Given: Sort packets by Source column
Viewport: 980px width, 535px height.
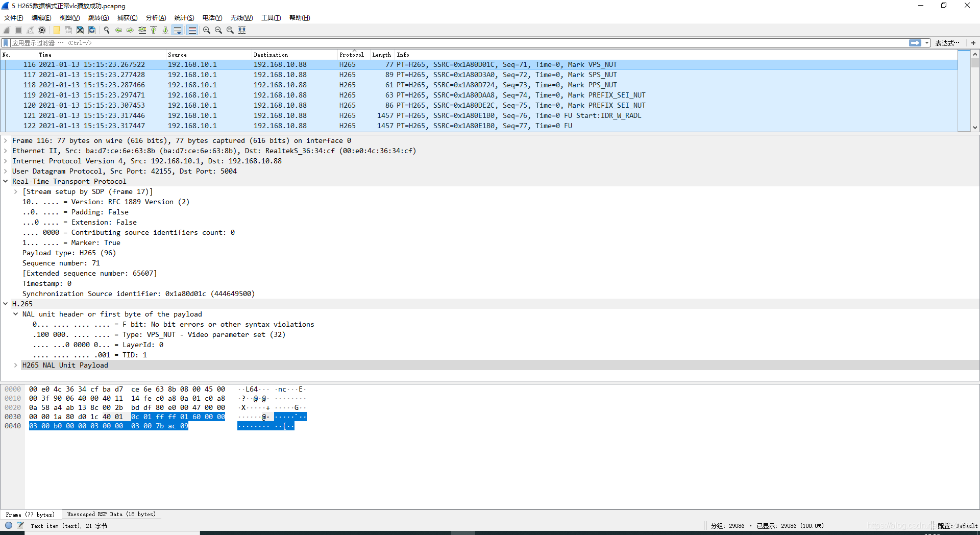Looking at the screenshot, I should (209, 55).
